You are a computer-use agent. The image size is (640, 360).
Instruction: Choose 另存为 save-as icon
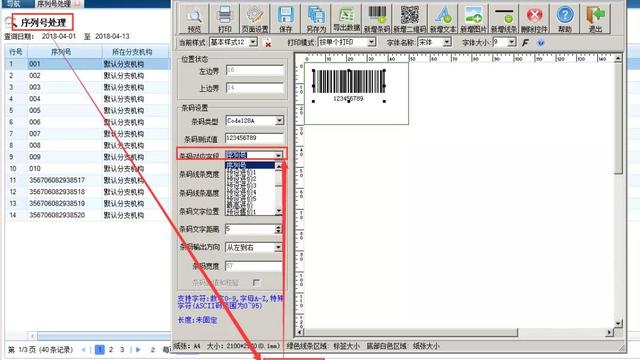pos(316,19)
